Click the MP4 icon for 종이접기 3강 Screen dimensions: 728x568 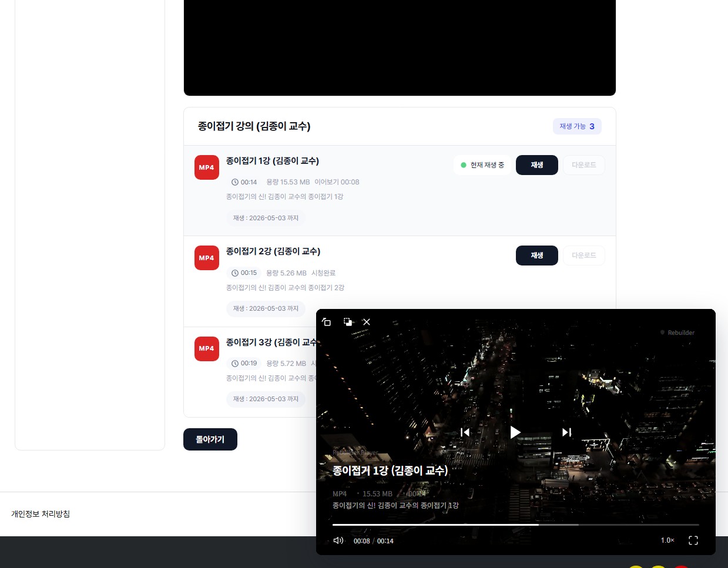[x=207, y=348]
